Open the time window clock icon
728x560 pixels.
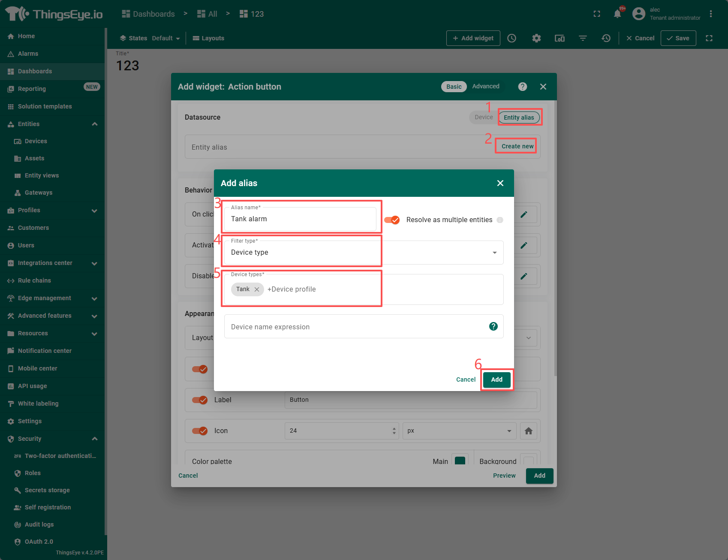pyautogui.click(x=511, y=38)
